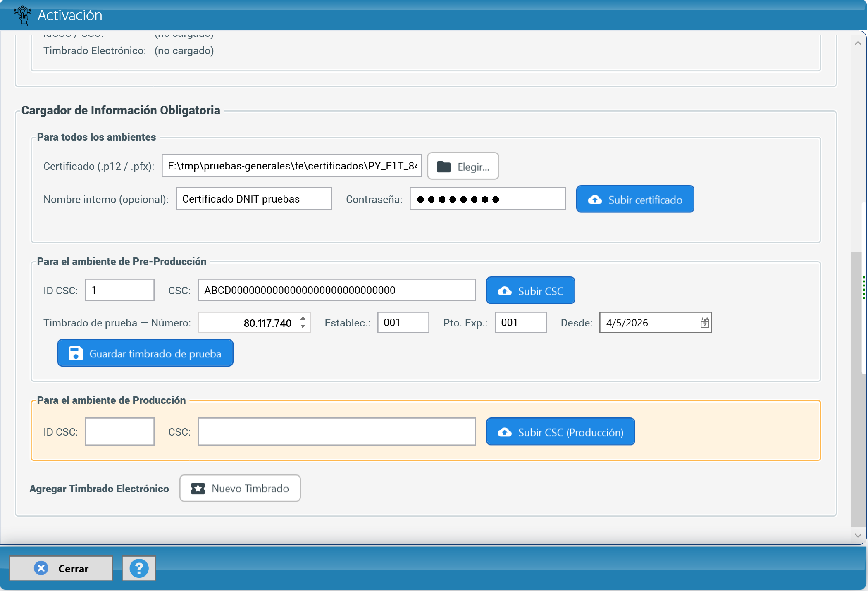
Task: Click the Activación window title icon
Action: tap(22, 15)
